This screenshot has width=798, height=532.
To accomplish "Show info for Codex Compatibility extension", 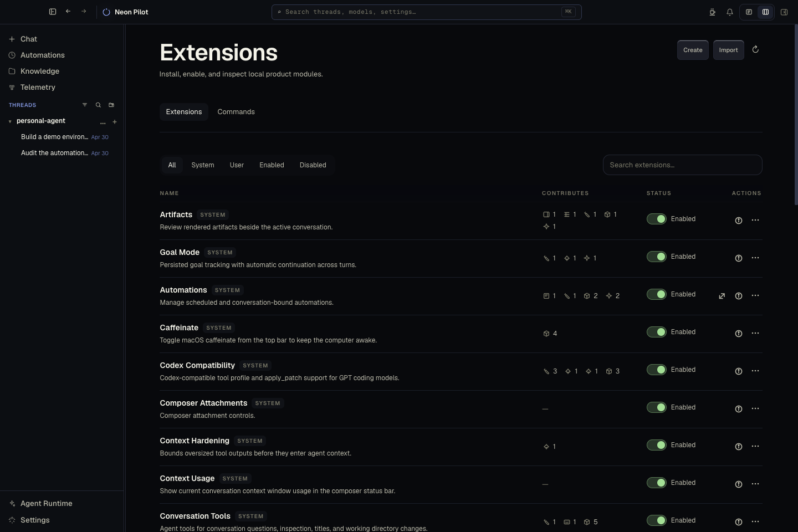I will [x=739, y=371].
